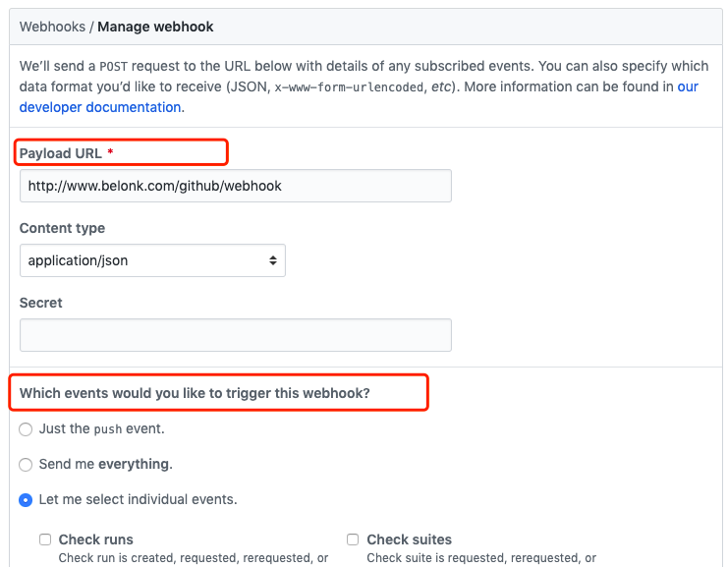Screen dimensions: 728x567
Task: Go back to the Webhooks breadcrumb link
Action: [52, 27]
